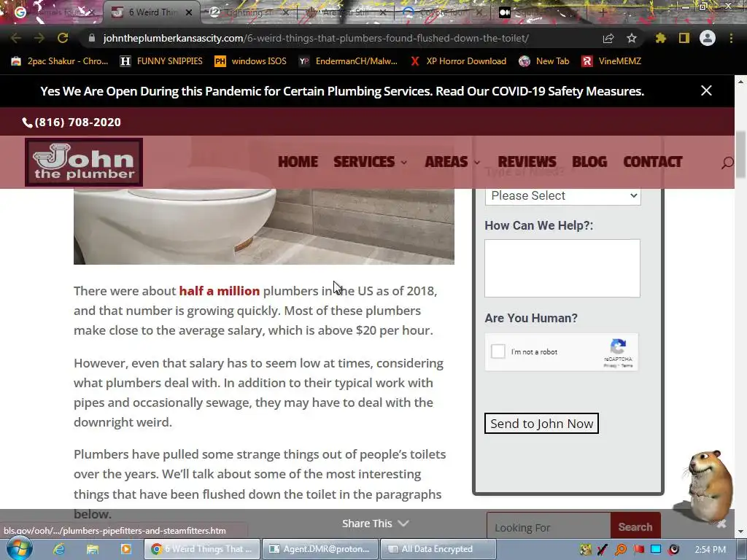Close the bottom search bar X
This screenshot has height=560, width=747.
721,524
